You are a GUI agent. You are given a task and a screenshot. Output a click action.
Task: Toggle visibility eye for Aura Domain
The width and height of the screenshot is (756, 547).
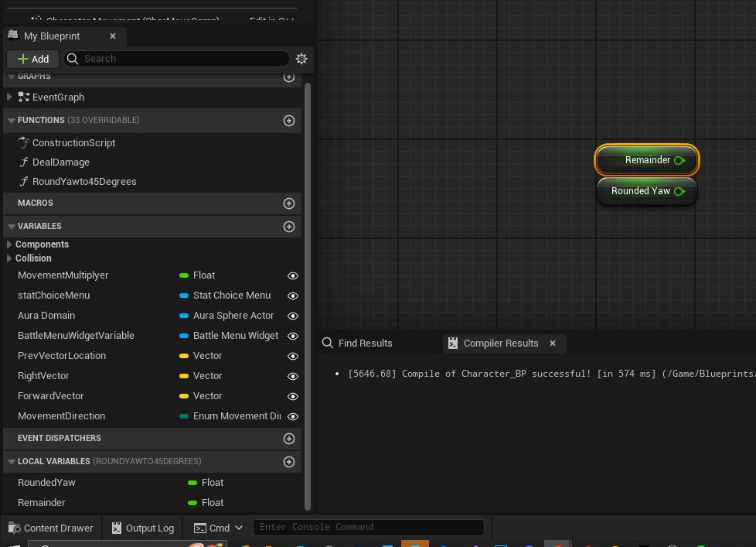[293, 316]
